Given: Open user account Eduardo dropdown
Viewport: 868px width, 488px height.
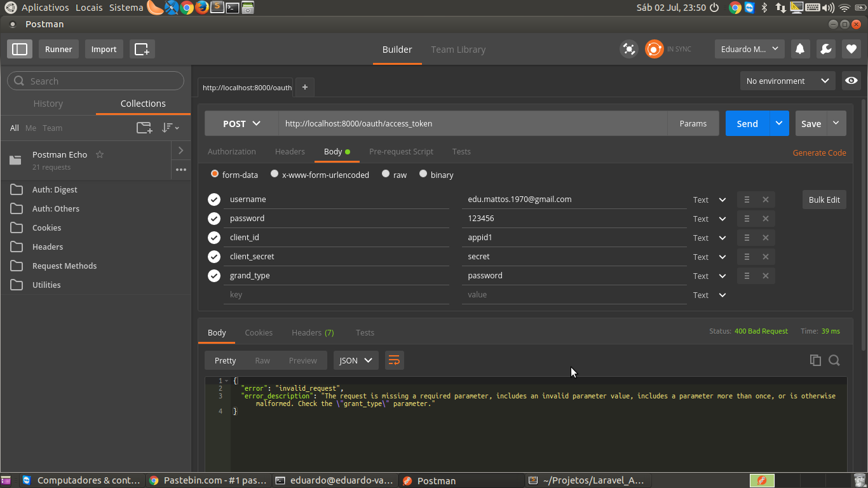Looking at the screenshot, I should point(750,49).
